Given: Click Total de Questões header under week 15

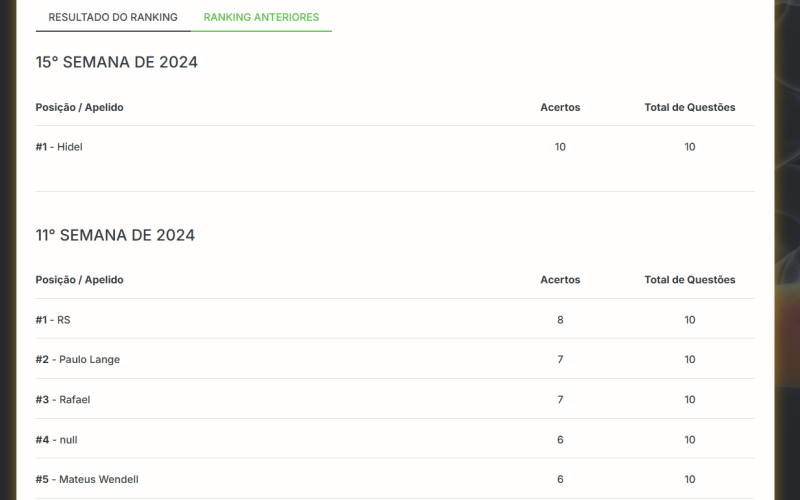Looking at the screenshot, I should click(690, 107).
